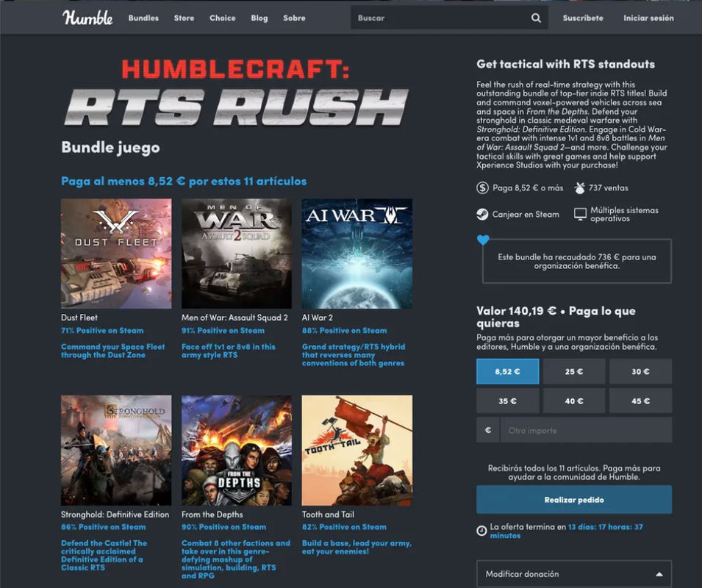Viewport: 702px width, 588px height.
Task: Open the Bundles menu in header
Action: pos(144,18)
